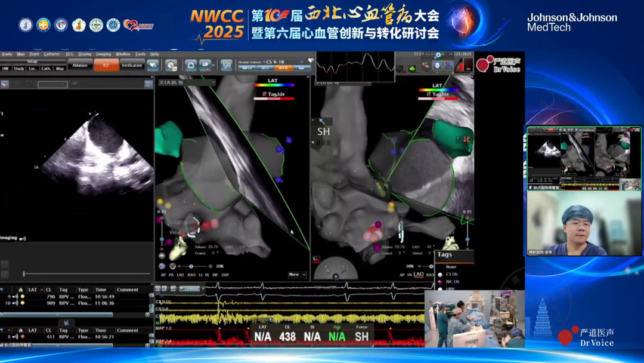Select the AP view in left map
The image size is (644, 363).
click(163, 275)
